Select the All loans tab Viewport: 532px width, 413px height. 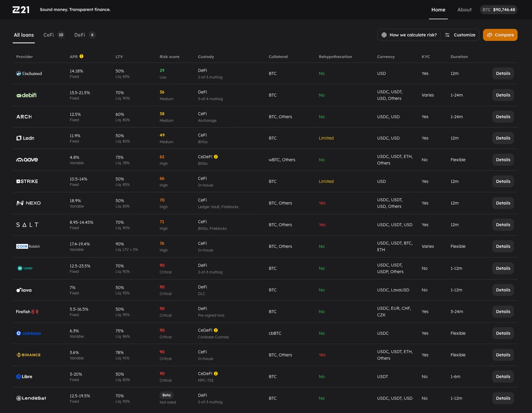24,35
